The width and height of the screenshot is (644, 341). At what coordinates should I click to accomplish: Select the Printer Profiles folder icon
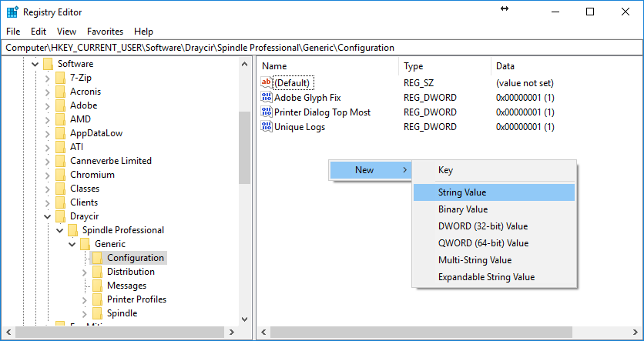97,299
